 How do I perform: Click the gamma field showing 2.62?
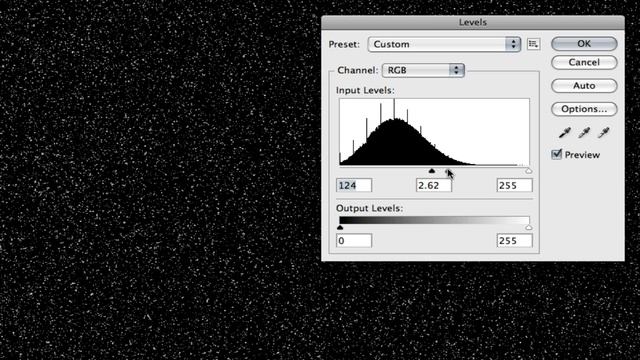[x=434, y=185]
